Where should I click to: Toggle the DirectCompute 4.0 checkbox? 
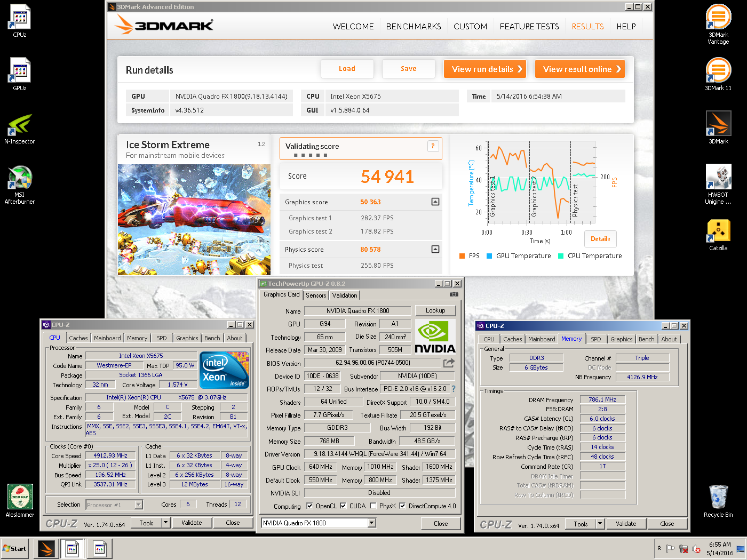tap(402, 506)
